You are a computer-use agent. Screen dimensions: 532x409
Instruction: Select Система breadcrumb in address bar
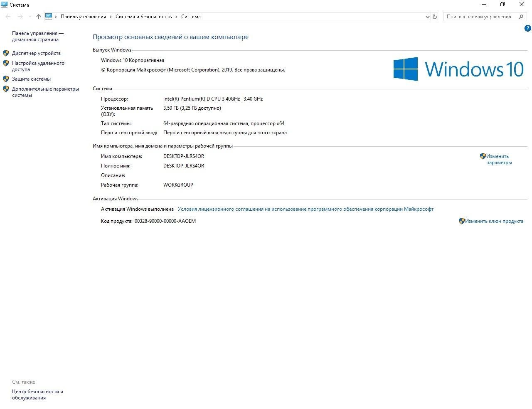(191, 17)
